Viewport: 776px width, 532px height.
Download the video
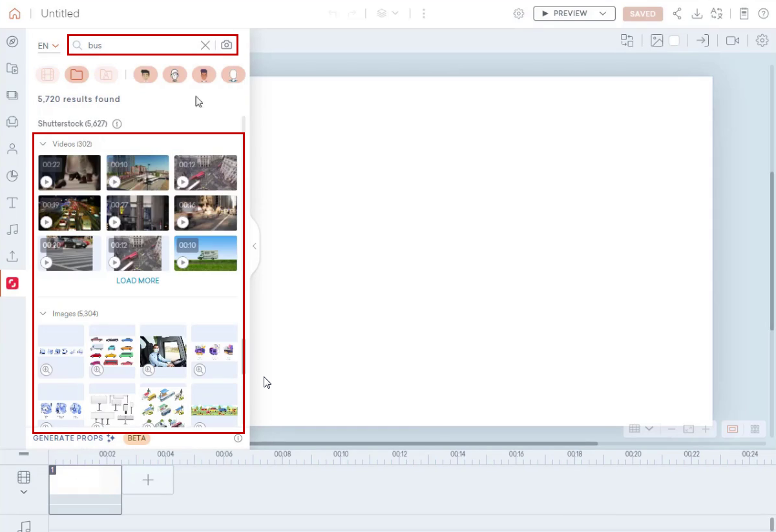tap(697, 14)
